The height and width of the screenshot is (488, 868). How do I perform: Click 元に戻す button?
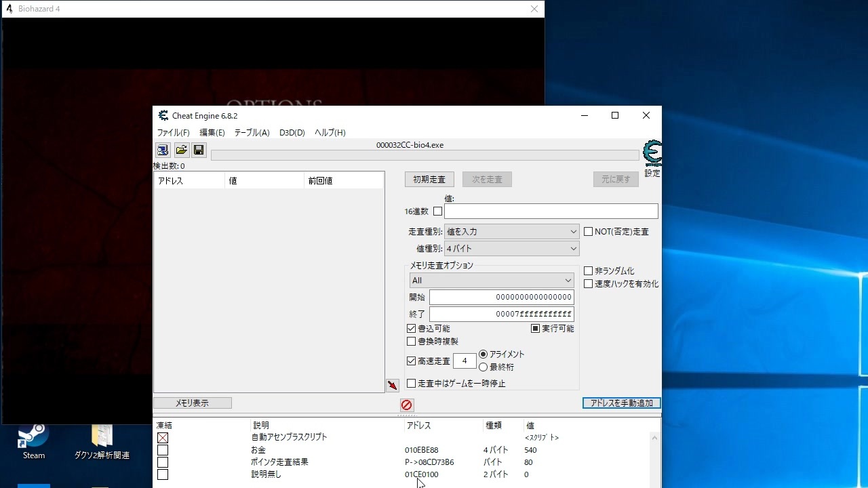(x=616, y=180)
